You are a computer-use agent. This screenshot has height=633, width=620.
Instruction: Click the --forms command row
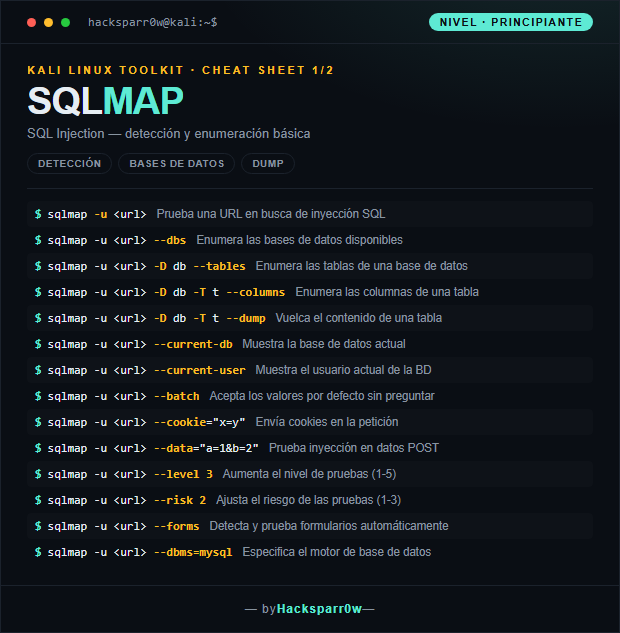(x=310, y=526)
